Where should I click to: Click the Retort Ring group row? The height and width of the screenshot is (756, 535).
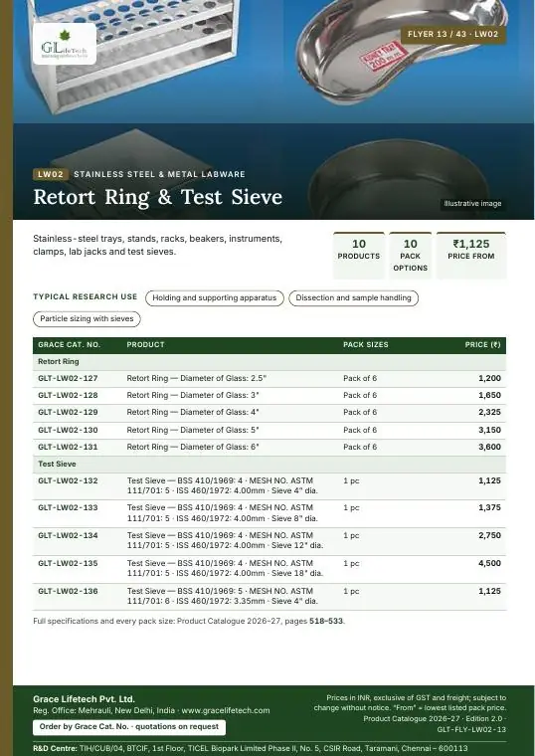click(269, 362)
